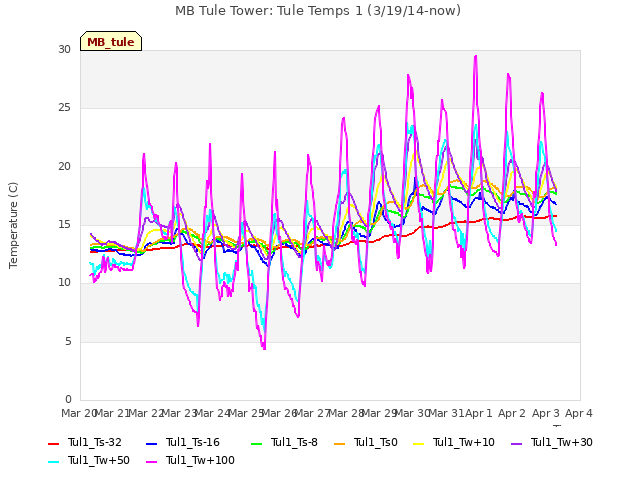Click the Apr 3 x-axis tick label
This screenshot has width=640, height=480.
click(x=546, y=413)
